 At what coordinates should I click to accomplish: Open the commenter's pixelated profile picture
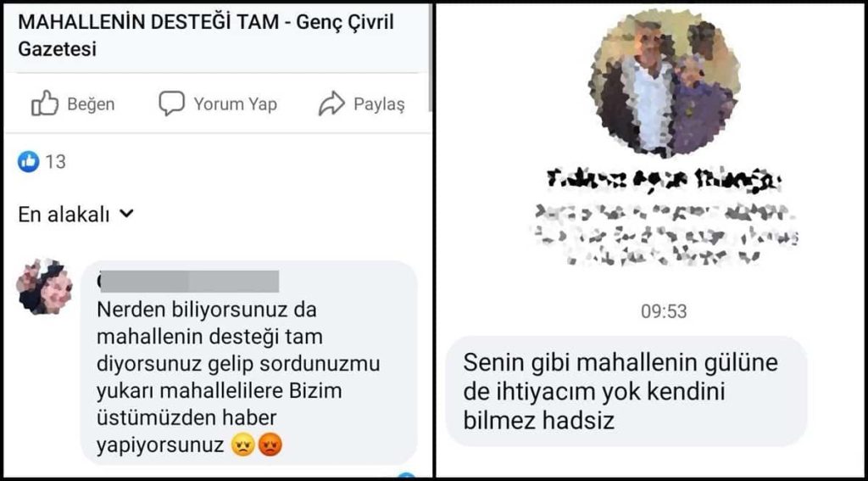pyautogui.click(x=44, y=287)
